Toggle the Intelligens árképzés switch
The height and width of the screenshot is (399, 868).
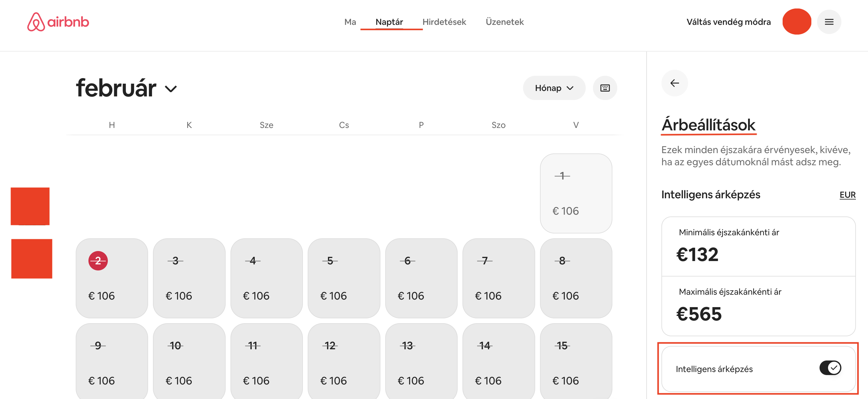pyautogui.click(x=830, y=368)
